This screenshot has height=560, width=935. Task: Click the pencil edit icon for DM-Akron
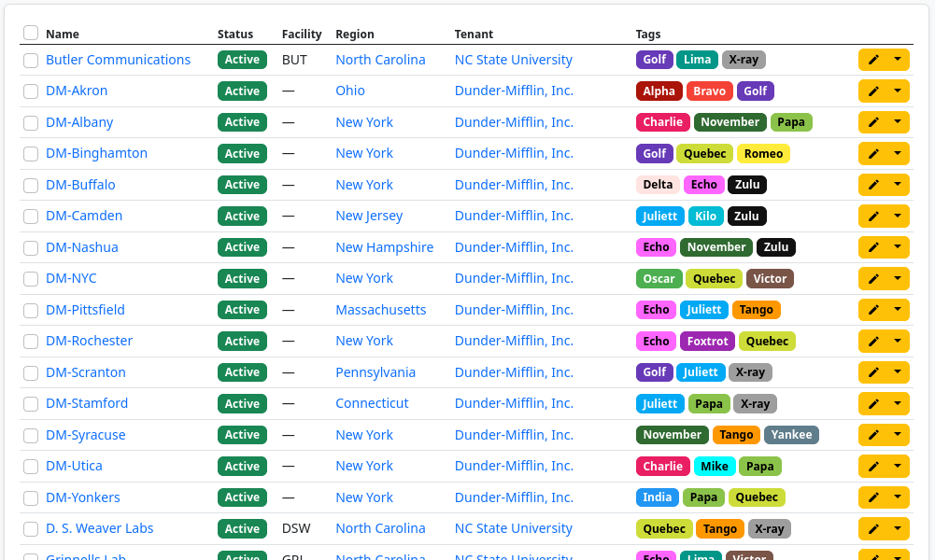point(873,91)
